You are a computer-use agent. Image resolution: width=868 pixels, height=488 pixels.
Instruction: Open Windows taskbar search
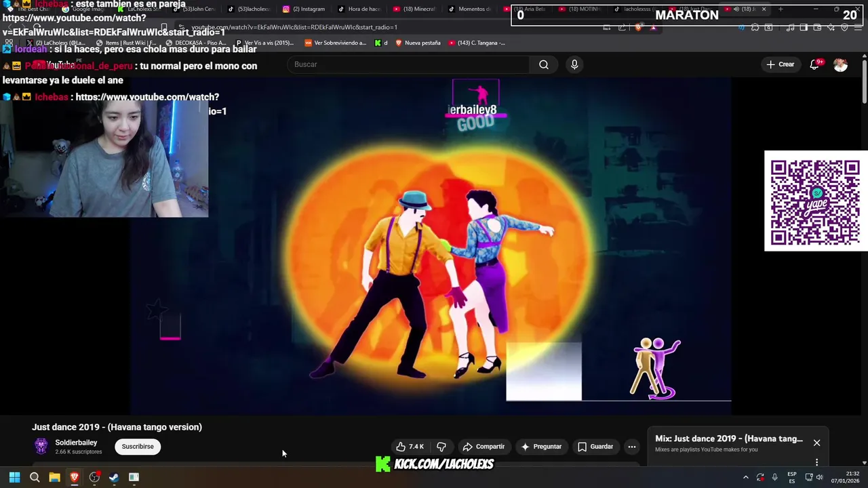pyautogui.click(x=35, y=477)
